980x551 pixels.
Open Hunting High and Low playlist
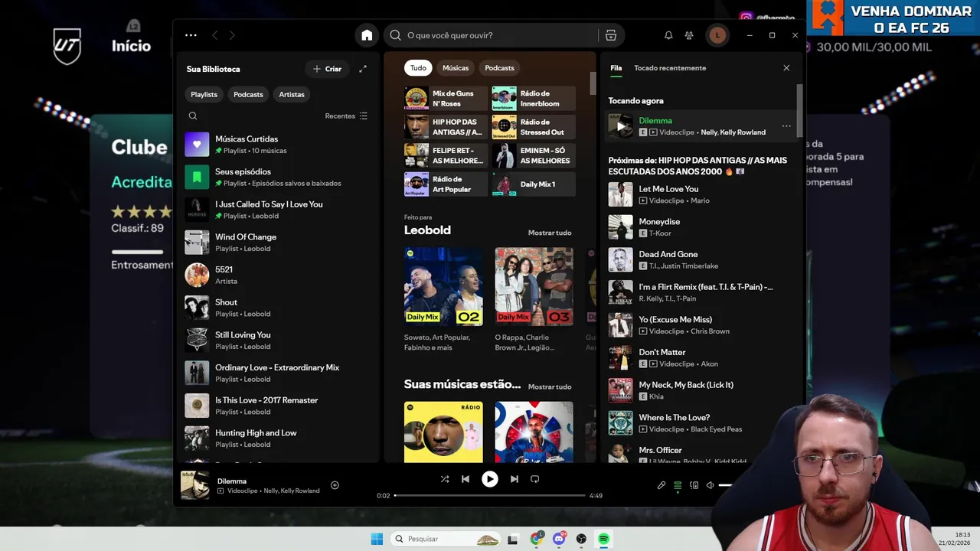tap(278, 439)
